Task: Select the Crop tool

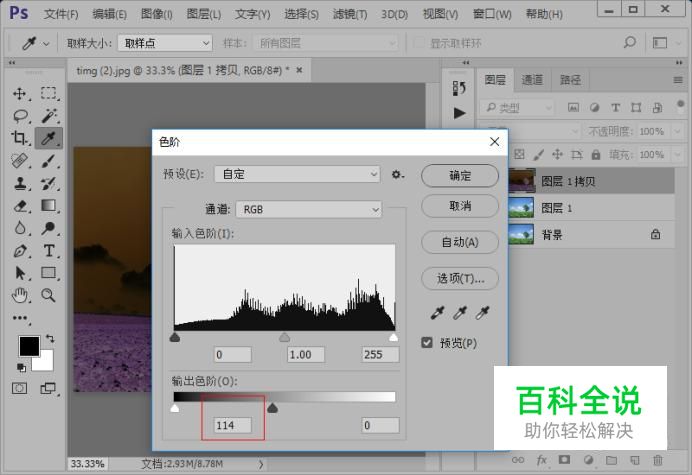Action: (x=19, y=138)
